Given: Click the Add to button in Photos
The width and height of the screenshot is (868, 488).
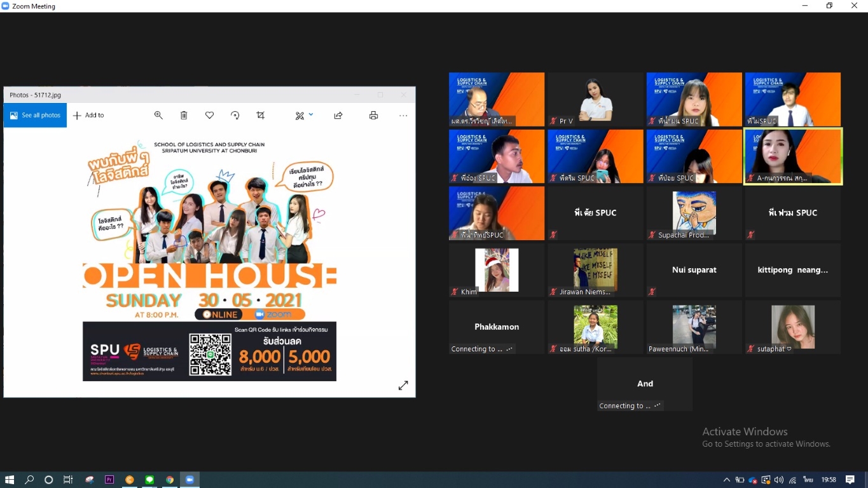Looking at the screenshot, I should click(88, 115).
